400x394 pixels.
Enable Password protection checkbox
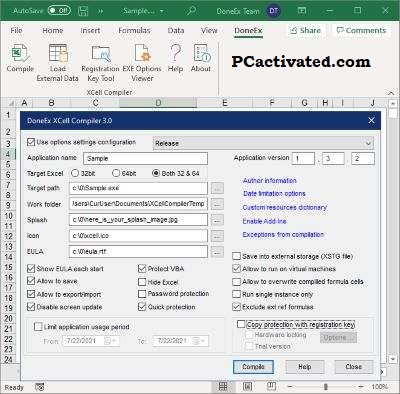142,294
